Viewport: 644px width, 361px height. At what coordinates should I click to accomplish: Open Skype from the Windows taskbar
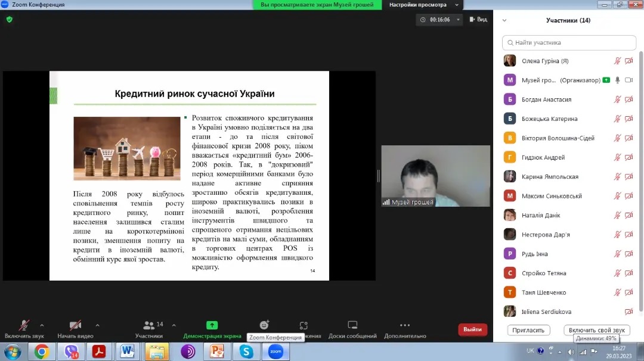point(246,351)
